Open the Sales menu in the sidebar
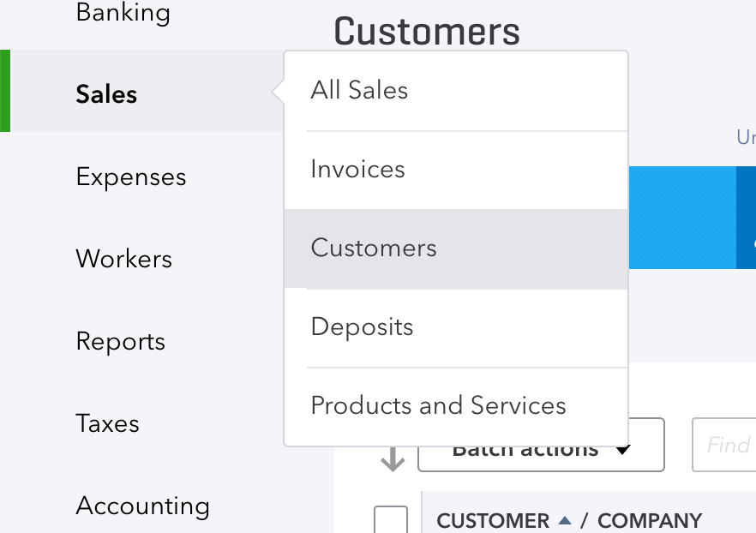The height and width of the screenshot is (533, 756). (x=106, y=95)
